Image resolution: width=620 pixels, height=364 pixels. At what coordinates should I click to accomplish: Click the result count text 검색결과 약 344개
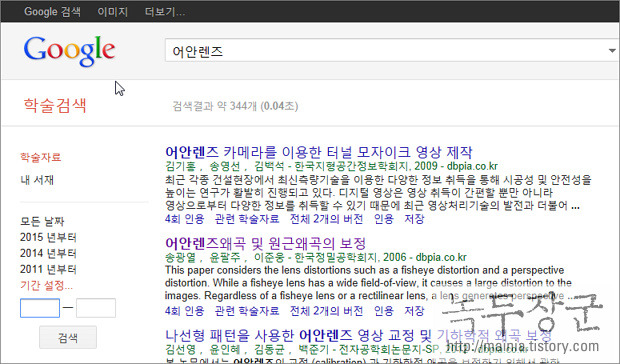pyautogui.click(x=235, y=106)
